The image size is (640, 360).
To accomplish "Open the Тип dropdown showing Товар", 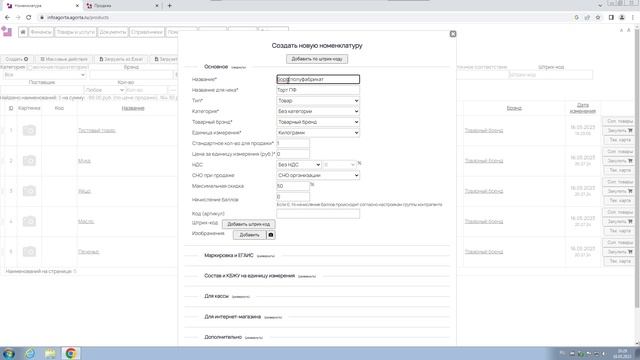I will pyautogui.click(x=318, y=100).
